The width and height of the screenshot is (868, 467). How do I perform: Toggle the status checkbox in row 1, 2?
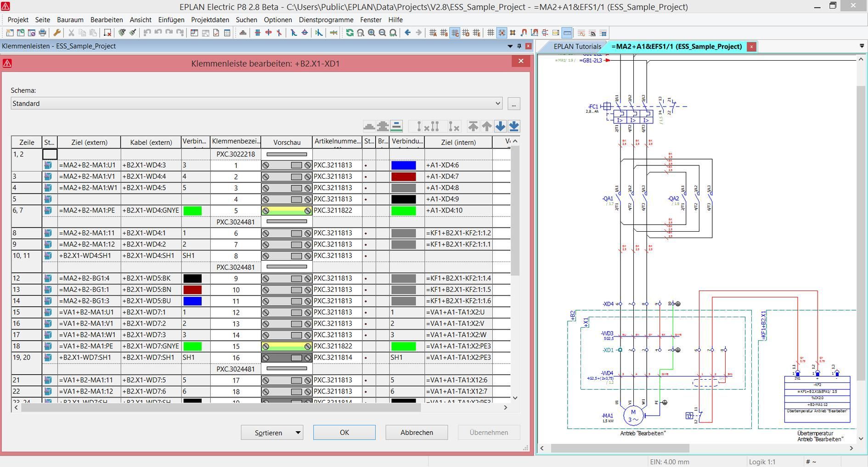[50, 154]
